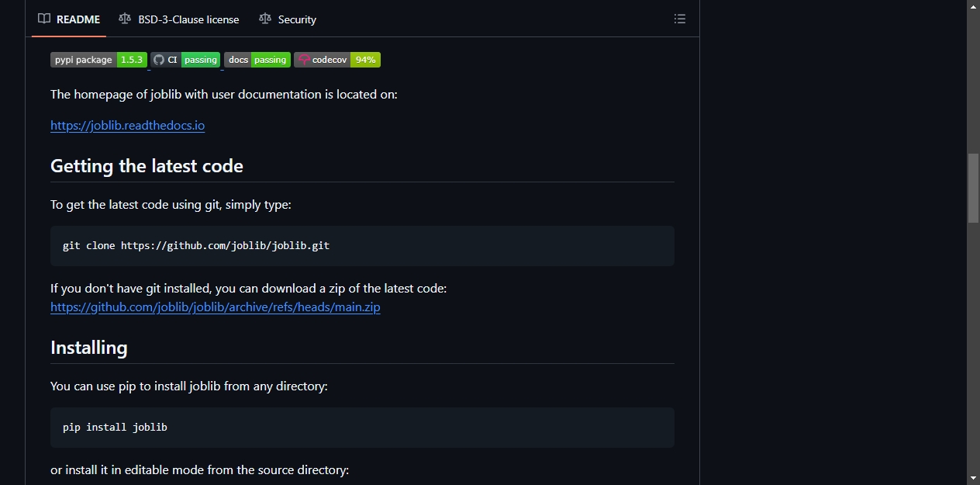Click 'The homepage of joblib' sentence
Viewport: 980px width, 485px height.
click(224, 94)
